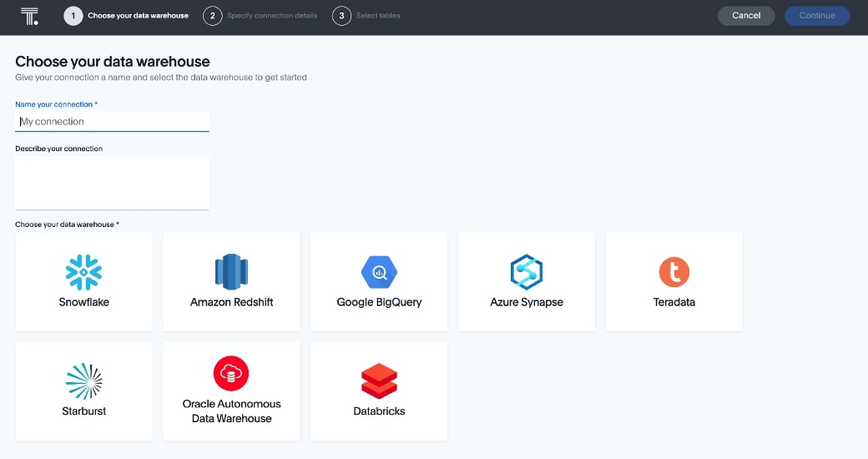The height and width of the screenshot is (459, 868).
Task: Choose the Teradata orange icon
Action: [674, 272]
